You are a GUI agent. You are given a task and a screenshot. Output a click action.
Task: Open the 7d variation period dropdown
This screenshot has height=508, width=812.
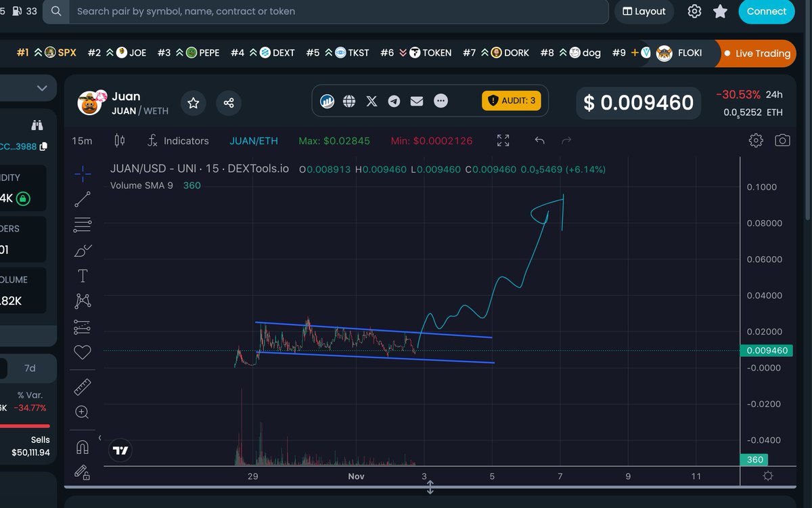point(28,368)
